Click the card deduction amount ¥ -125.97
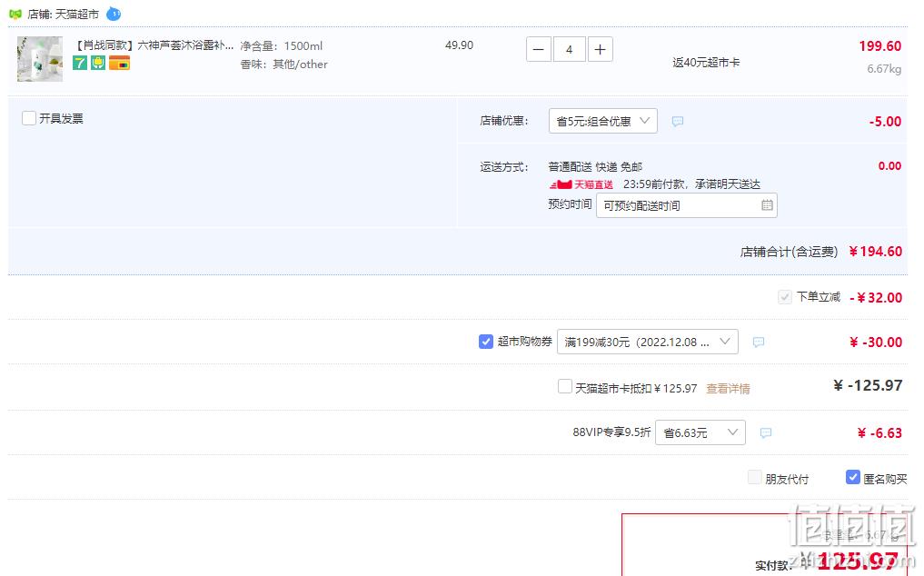924x576 pixels. [868, 385]
